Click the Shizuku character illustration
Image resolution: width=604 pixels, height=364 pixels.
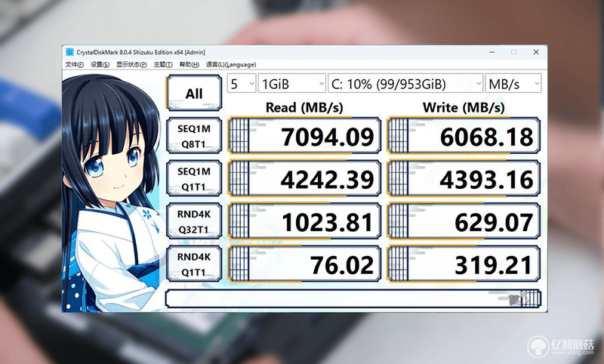tap(114, 191)
